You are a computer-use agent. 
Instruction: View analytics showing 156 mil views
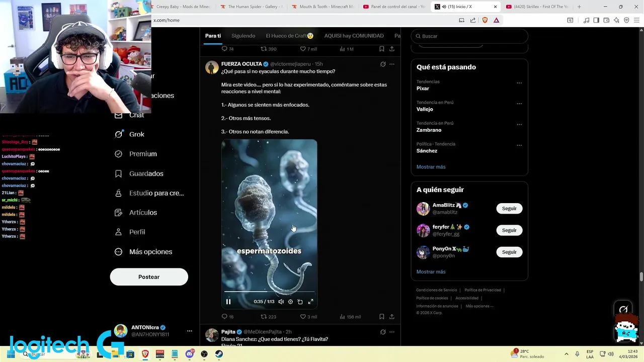(343, 317)
